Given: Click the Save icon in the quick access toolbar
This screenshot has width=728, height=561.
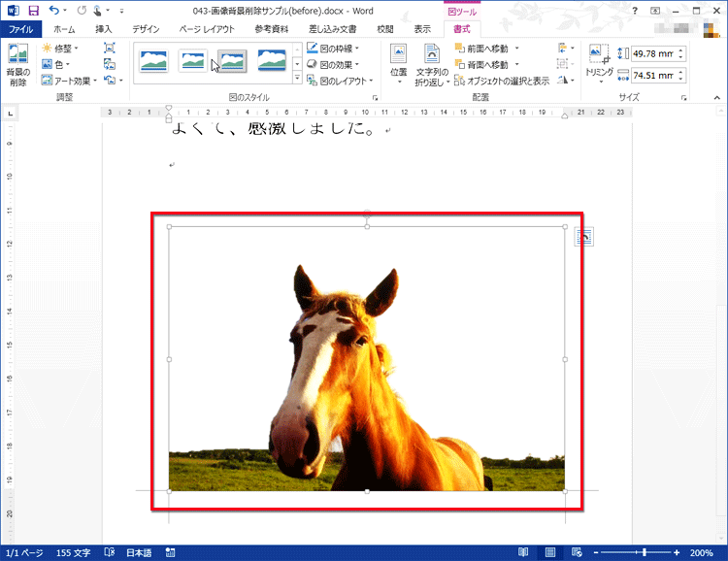Looking at the screenshot, I should (x=33, y=11).
